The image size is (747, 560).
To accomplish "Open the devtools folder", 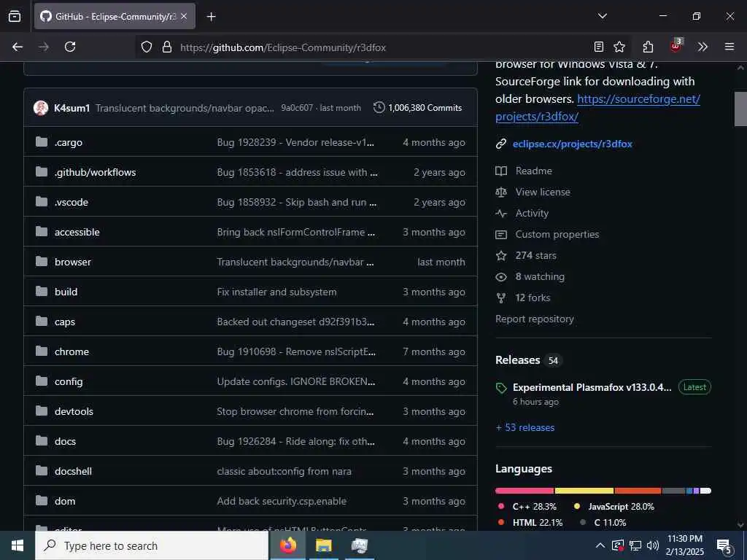I will click(74, 411).
